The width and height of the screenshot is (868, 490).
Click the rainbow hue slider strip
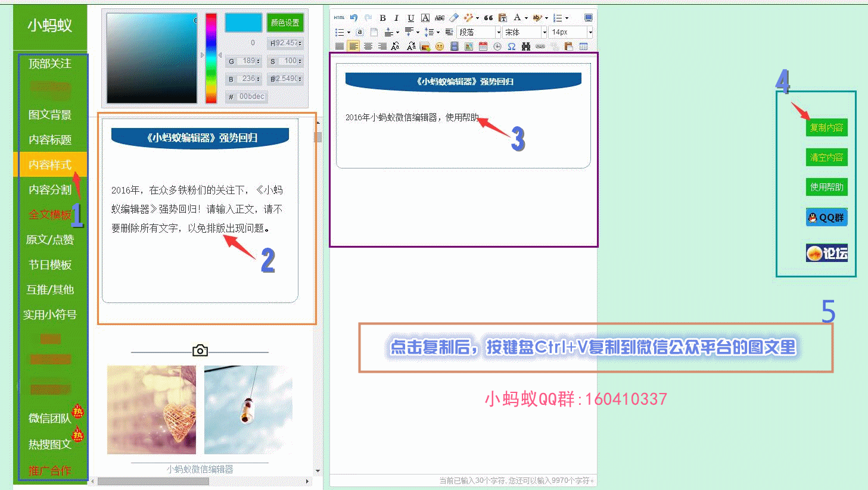[x=211, y=58]
